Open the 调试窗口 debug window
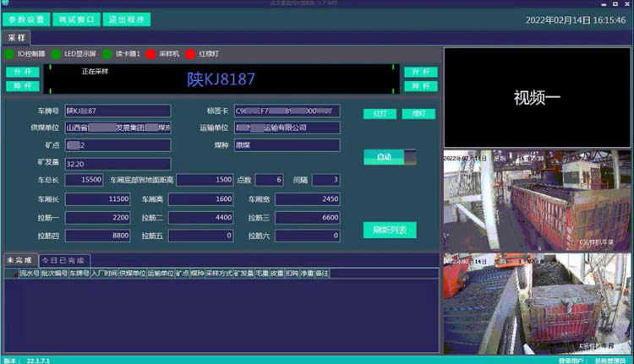Image resolution: width=634 pixels, height=364 pixels. pyautogui.click(x=76, y=19)
